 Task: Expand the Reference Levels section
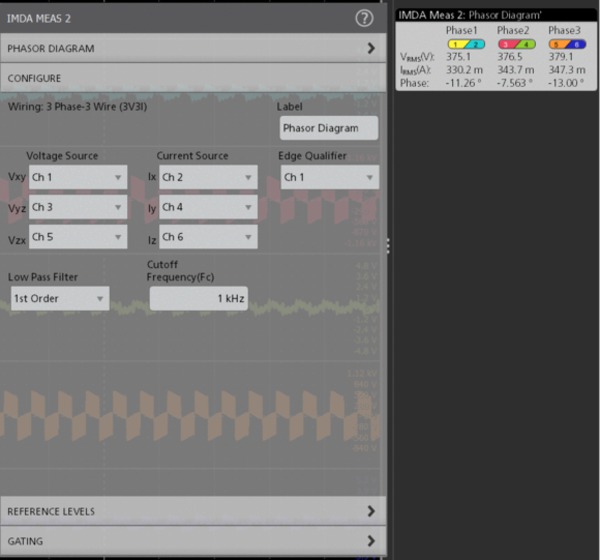193,511
